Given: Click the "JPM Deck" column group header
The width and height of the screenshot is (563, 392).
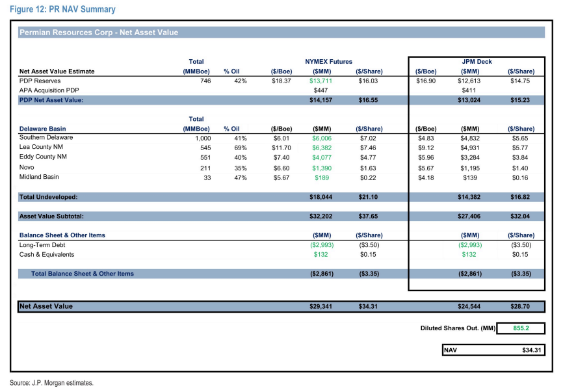Looking at the screenshot, I should coord(477,62).
